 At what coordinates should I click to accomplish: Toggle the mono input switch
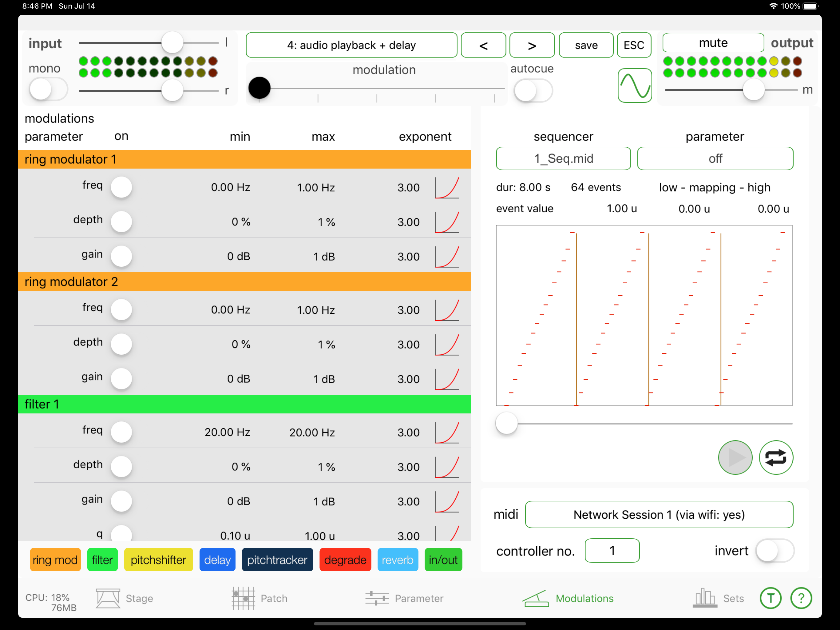tap(48, 89)
